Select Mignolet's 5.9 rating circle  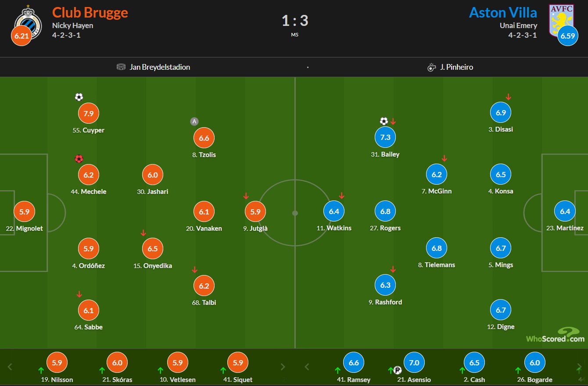[25, 212]
